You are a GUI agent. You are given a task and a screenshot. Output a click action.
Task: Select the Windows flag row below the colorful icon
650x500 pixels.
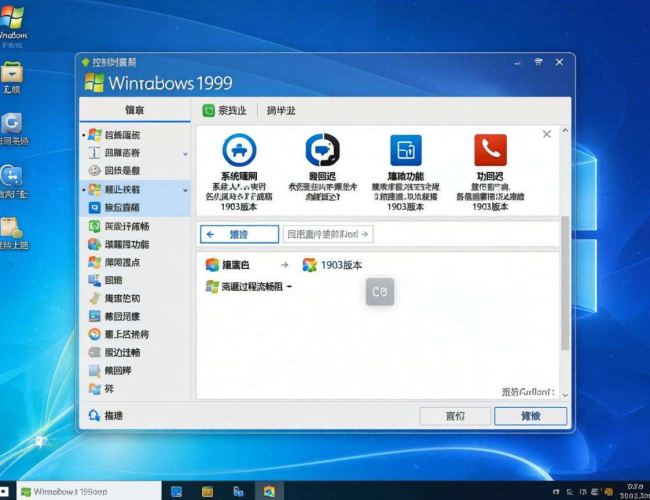(244, 286)
